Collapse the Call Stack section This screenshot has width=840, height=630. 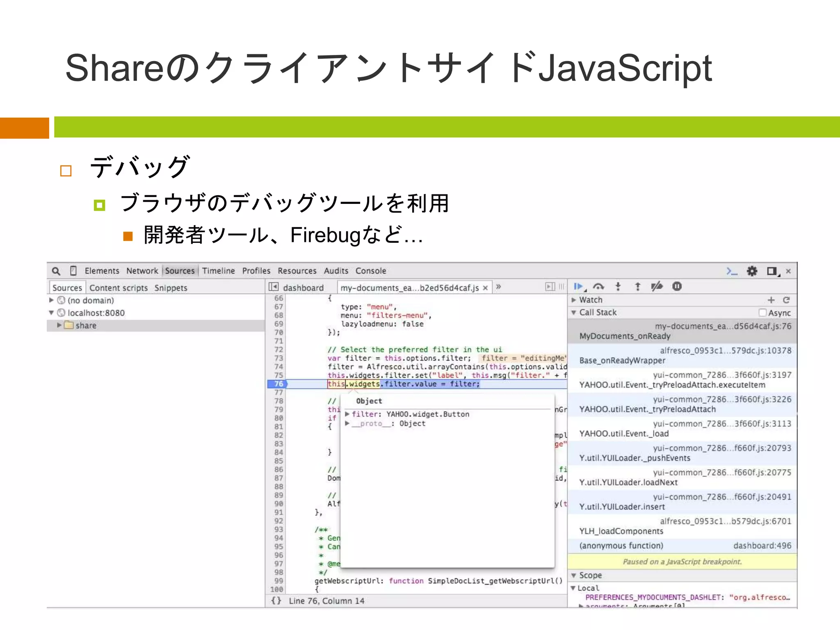coord(574,313)
